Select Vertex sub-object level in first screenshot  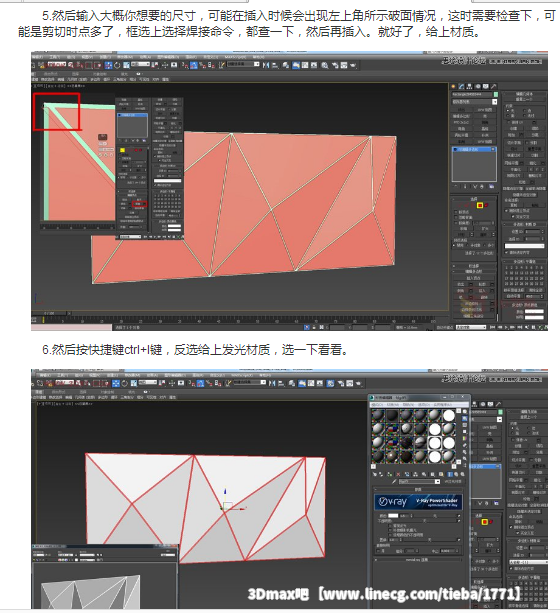point(460,205)
